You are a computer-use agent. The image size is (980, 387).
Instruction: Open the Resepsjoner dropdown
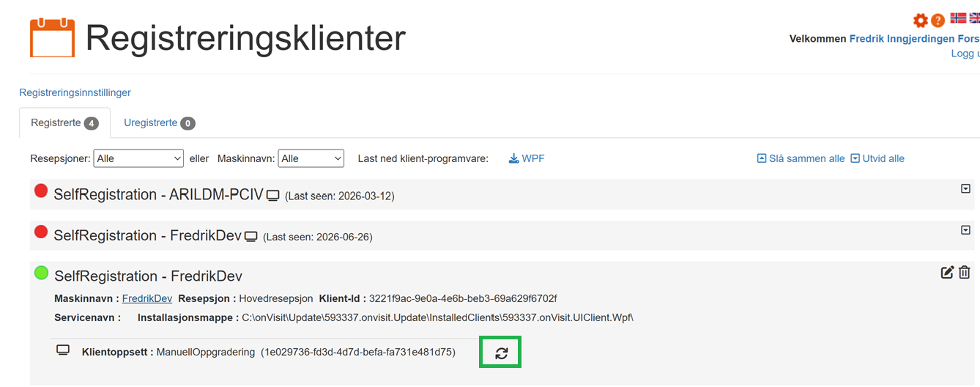point(138,158)
